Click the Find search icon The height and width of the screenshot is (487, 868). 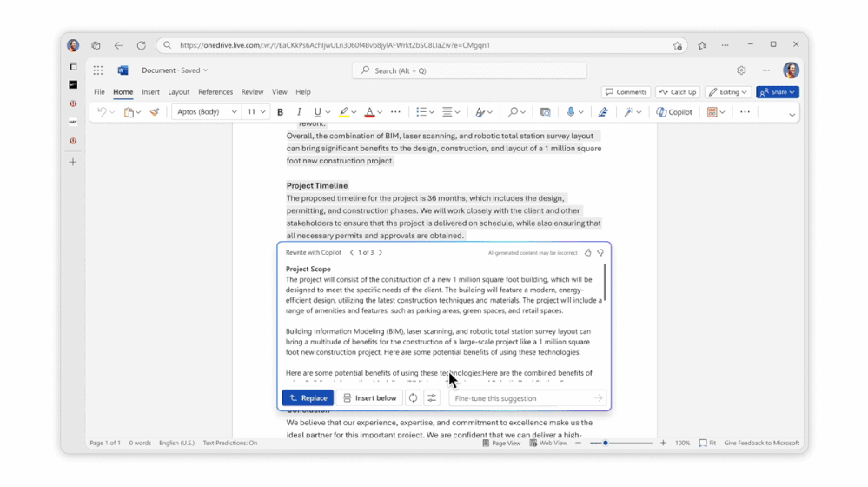pyautogui.click(x=513, y=112)
